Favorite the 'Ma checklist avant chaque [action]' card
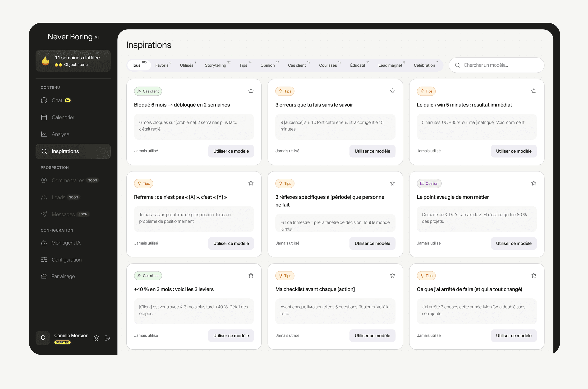 tap(392, 276)
